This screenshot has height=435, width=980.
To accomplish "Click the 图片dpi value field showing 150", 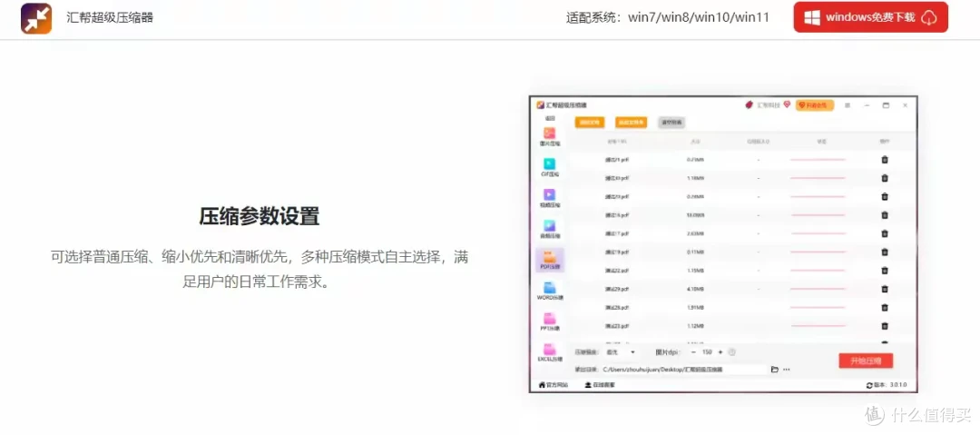I will click(x=707, y=352).
